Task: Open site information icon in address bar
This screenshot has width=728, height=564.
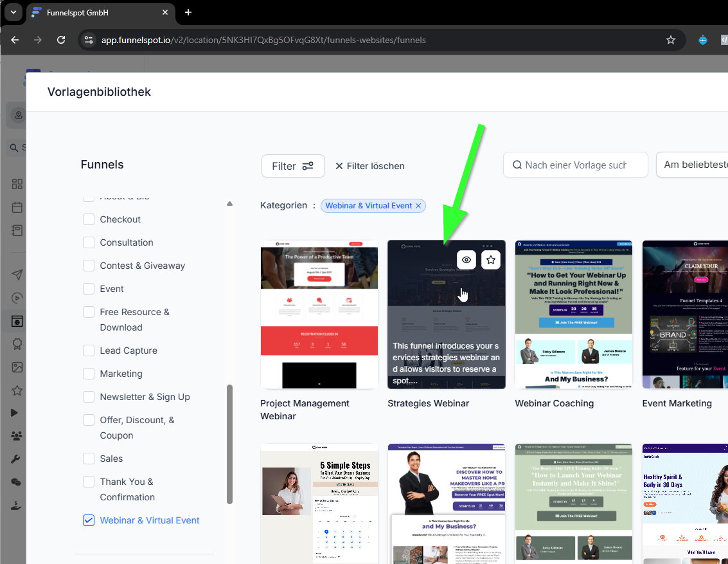Action: [x=88, y=40]
